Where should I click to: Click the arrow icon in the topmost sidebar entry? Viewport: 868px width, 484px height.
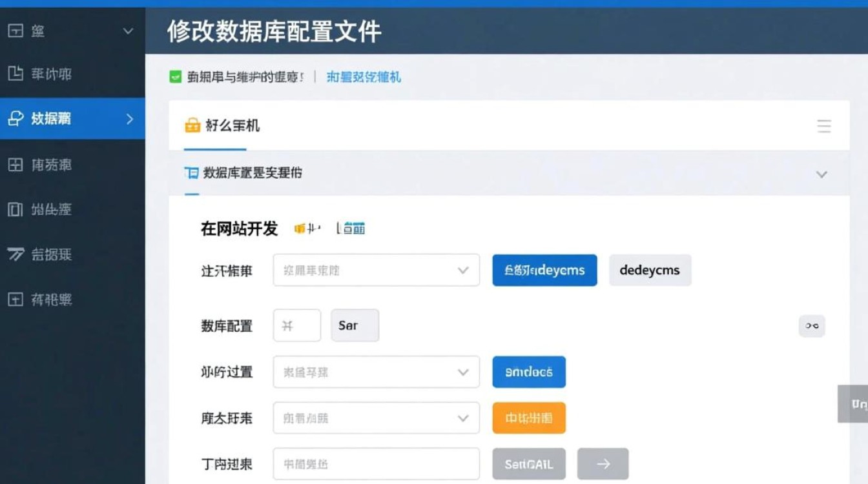127,30
